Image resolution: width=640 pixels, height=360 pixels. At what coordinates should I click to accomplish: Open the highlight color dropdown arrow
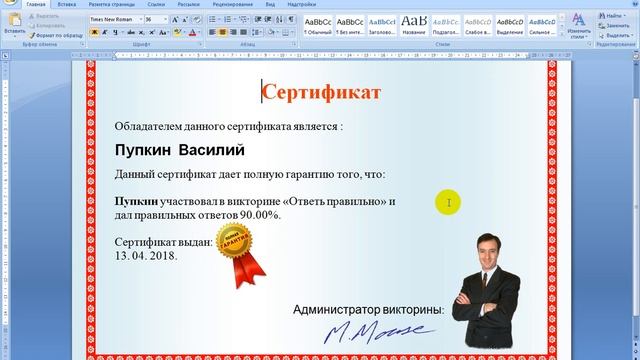(184, 32)
